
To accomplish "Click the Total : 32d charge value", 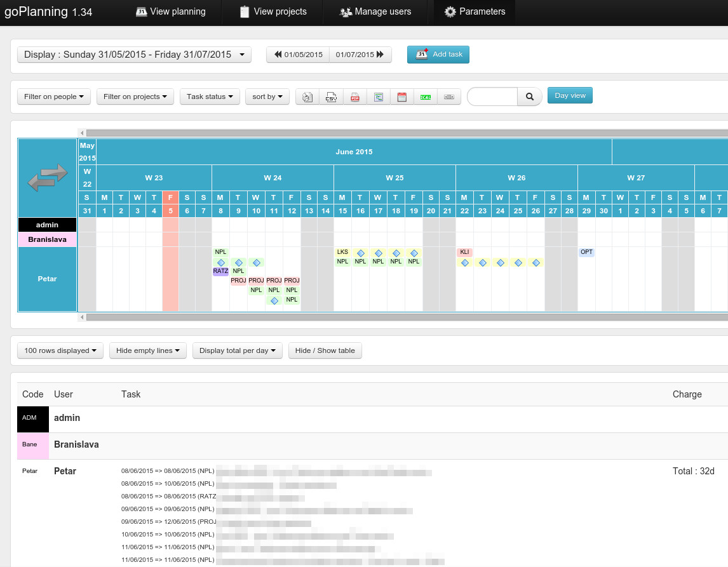I will pos(693,471).
